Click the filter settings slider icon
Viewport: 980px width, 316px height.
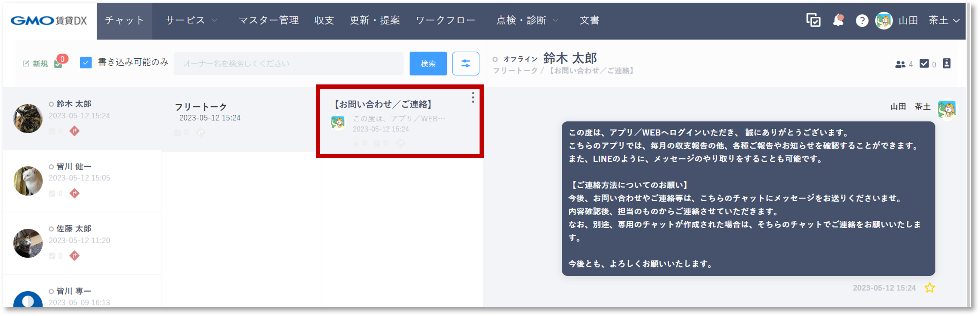465,64
